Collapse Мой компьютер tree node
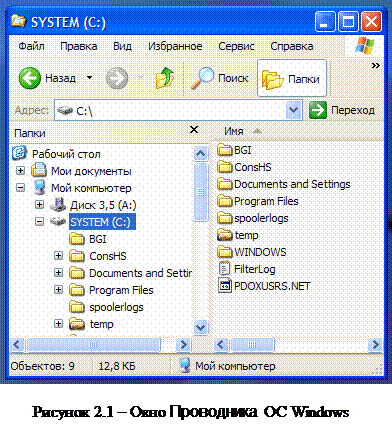The image size is (392, 446). click(x=21, y=188)
